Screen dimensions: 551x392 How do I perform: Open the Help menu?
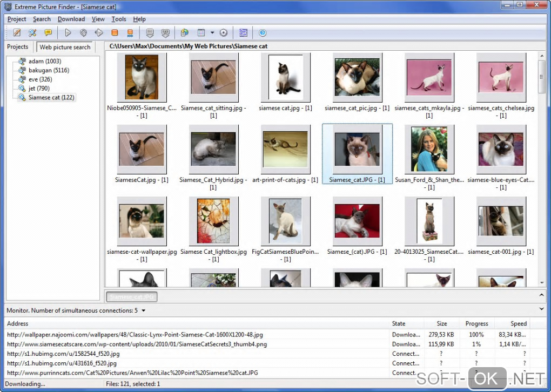tap(139, 19)
